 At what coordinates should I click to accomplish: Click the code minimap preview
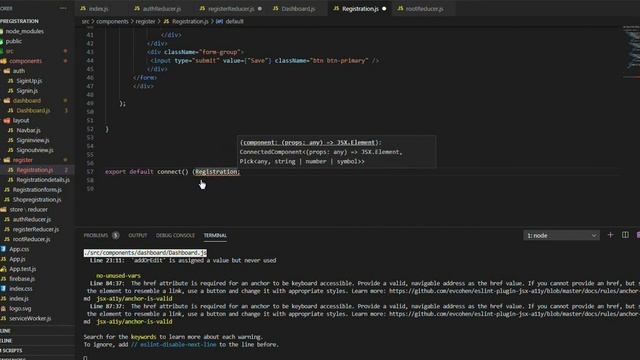click(631, 51)
